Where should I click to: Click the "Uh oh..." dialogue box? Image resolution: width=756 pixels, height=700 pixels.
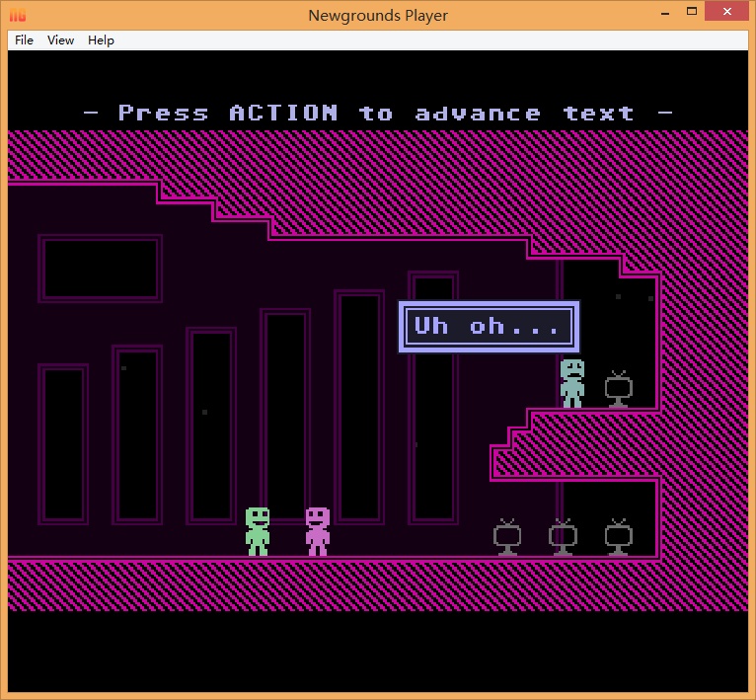pos(489,327)
